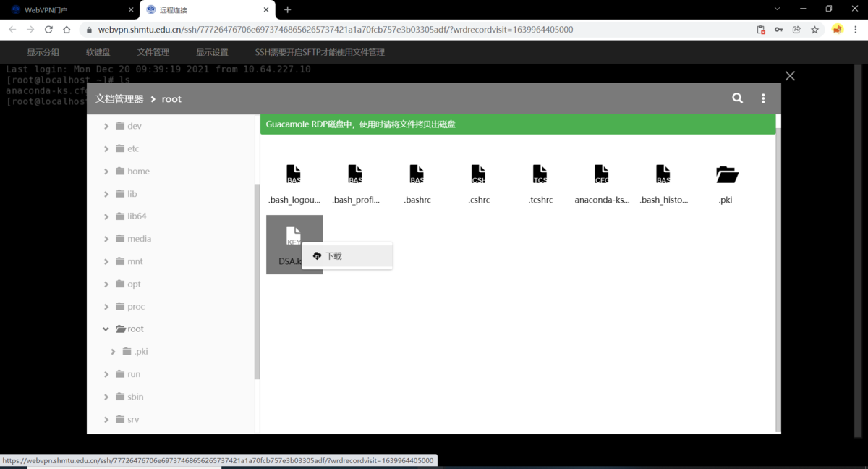Expand the .pki subfolder in tree
Screen dimensions: 868x469
pos(114,352)
